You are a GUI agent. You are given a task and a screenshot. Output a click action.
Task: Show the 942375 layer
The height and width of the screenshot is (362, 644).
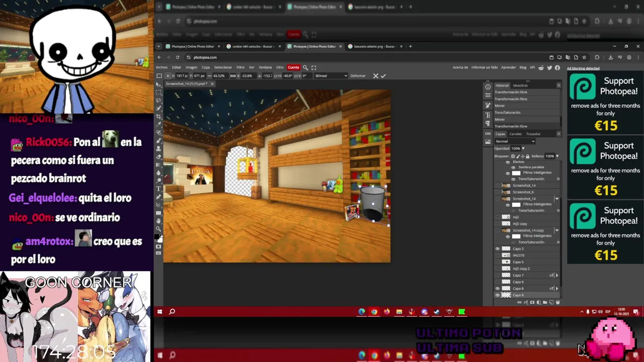coord(498,255)
